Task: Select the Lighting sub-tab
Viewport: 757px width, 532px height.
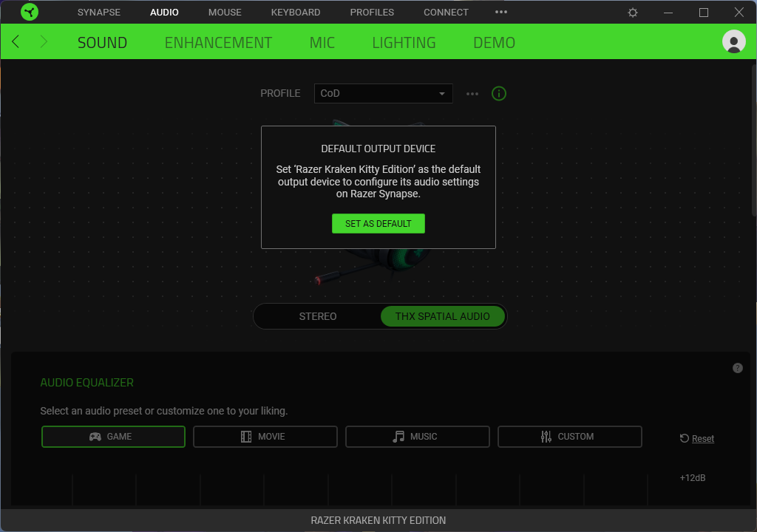Action: [x=404, y=42]
